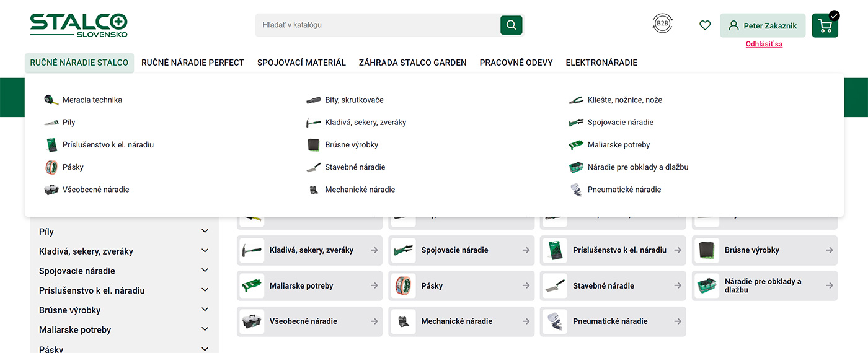Image resolution: width=868 pixels, height=353 pixels.
Task: Select Kliešte, nožnice, nože text in the dropdown
Action: click(x=625, y=100)
